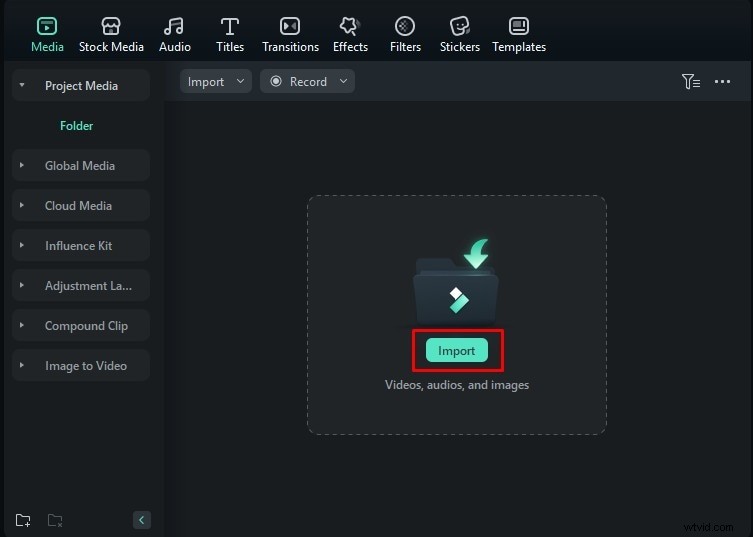
Task: Expand the Cloud Media section
Action: [x=78, y=206]
